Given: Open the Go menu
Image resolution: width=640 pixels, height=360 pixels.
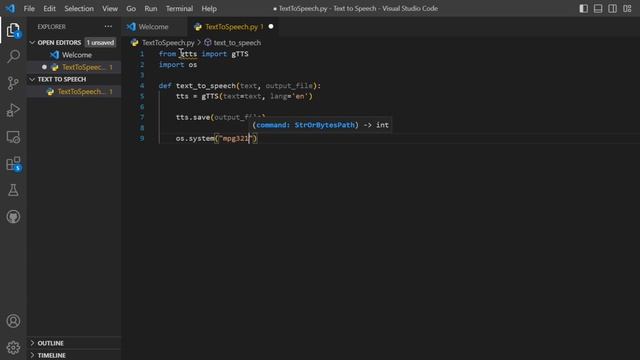Looking at the screenshot, I should coord(131,9).
